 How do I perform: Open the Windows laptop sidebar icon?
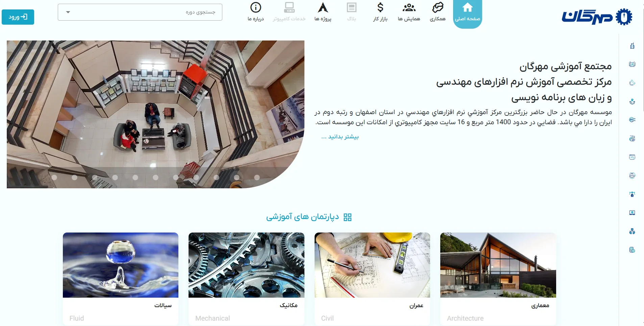(632, 213)
